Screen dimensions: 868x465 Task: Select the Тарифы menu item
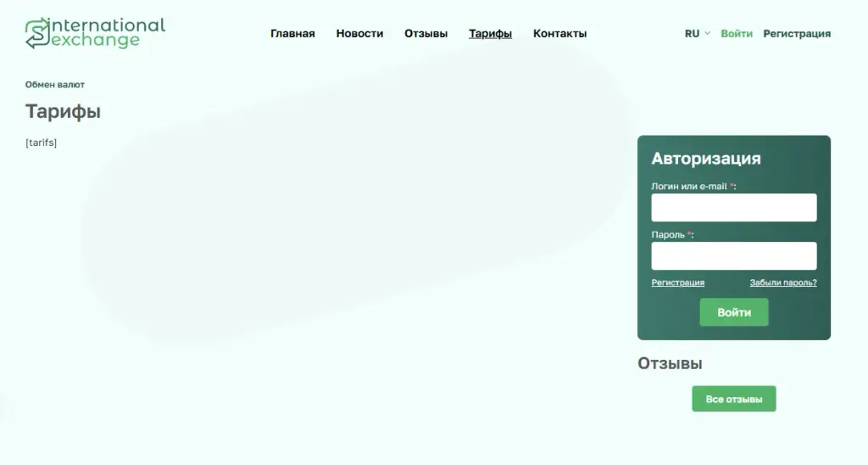coord(490,34)
